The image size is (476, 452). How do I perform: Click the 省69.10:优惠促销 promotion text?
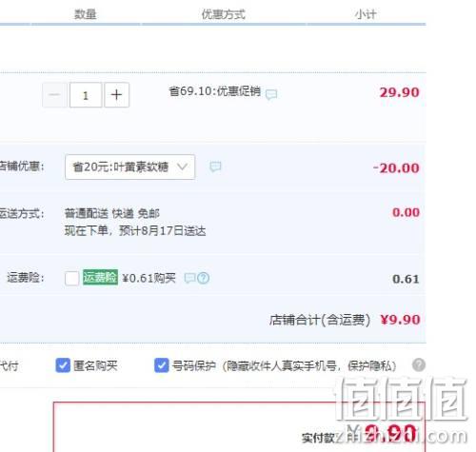click(215, 91)
